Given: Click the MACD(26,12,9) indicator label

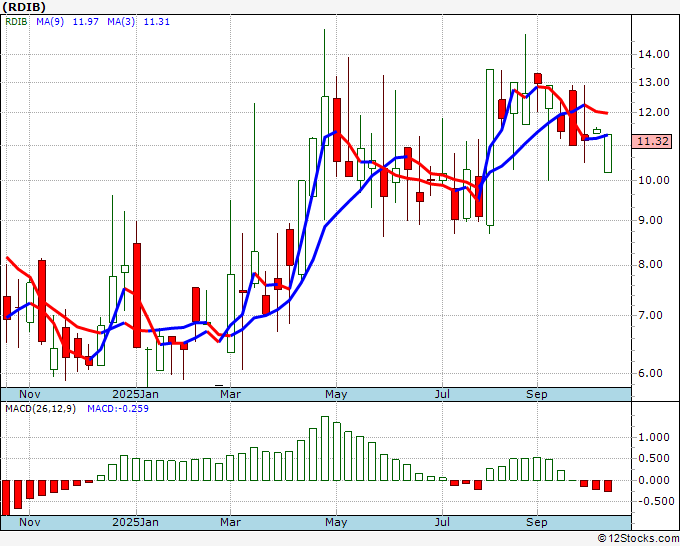Looking at the screenshot, I should 41,409.
